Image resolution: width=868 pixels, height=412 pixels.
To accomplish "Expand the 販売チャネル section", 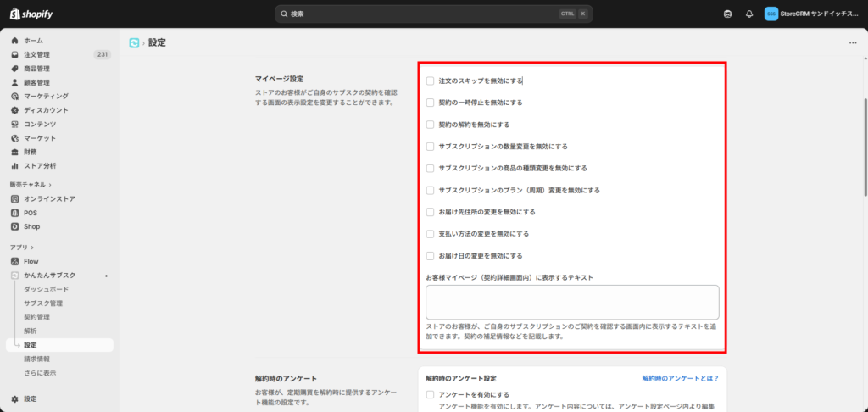I will pos(31,185).
